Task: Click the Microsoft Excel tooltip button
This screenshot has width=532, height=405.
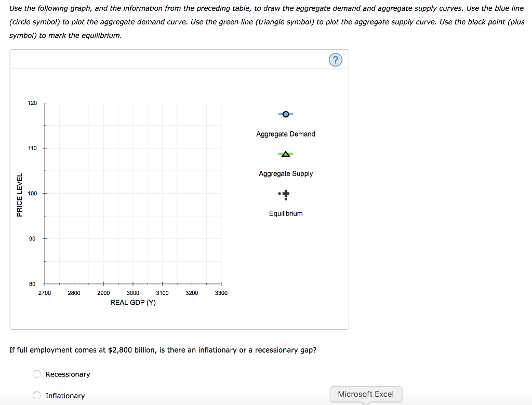Action: (x=366, y=394)
